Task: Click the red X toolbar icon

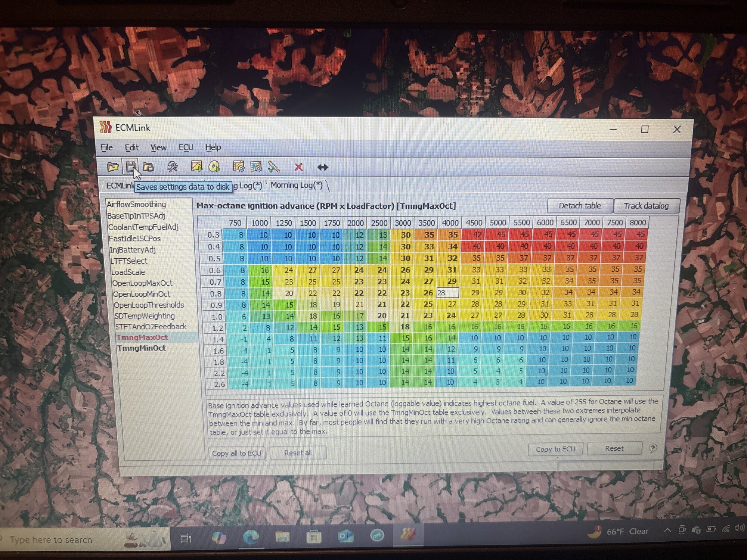Action: tap(298, 167)
